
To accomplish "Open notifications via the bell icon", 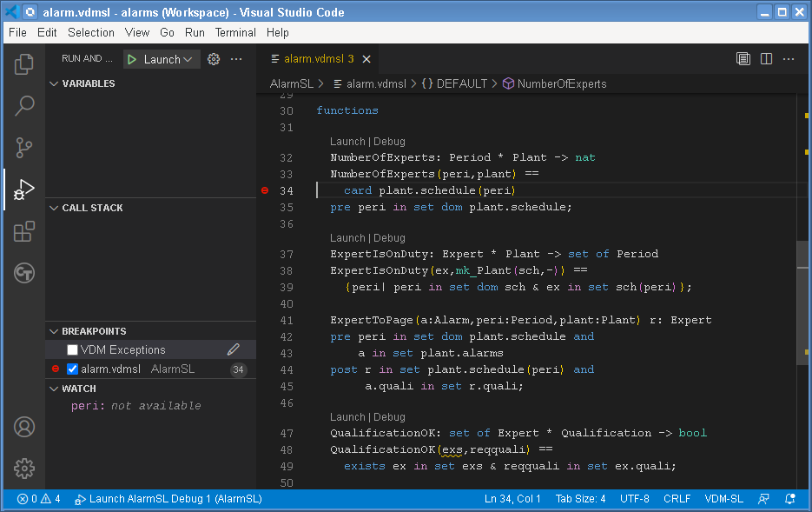I will [x=789, y=499].
